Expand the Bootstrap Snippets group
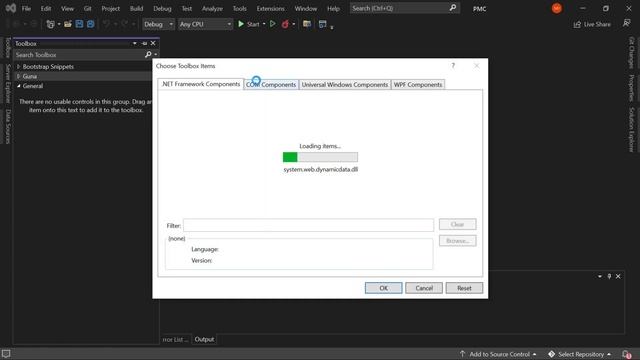 pos(18,67)
